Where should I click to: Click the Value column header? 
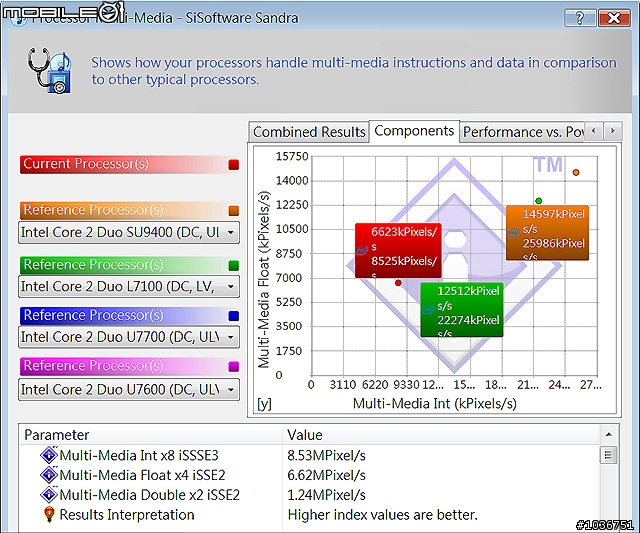coord(440,435)
